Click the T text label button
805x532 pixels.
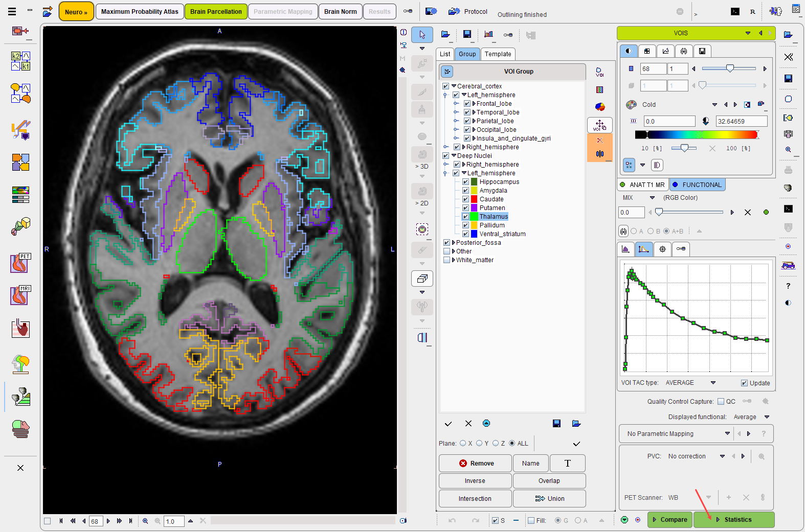coord(568,463)
